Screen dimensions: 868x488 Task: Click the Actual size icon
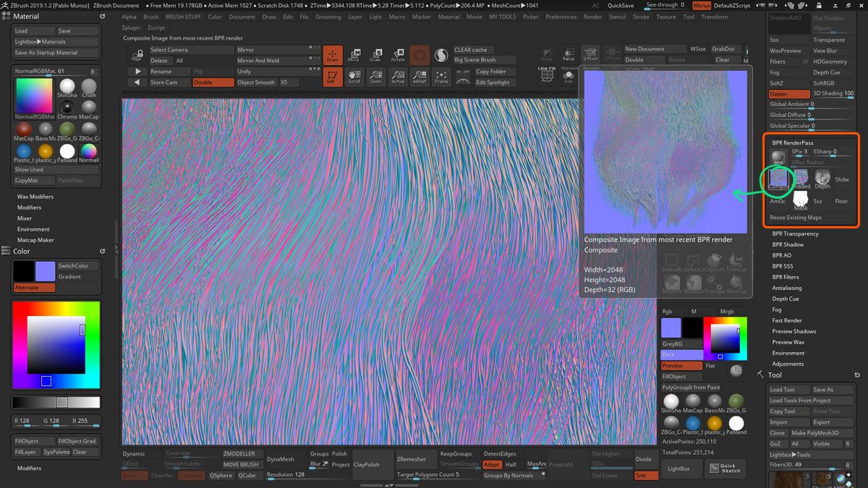(398, 77)
